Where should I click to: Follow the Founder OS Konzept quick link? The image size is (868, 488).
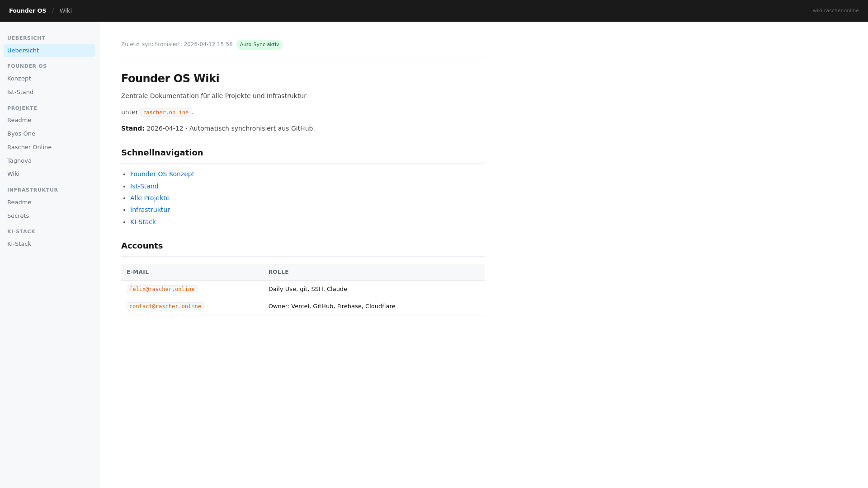(x=162, y=174)
